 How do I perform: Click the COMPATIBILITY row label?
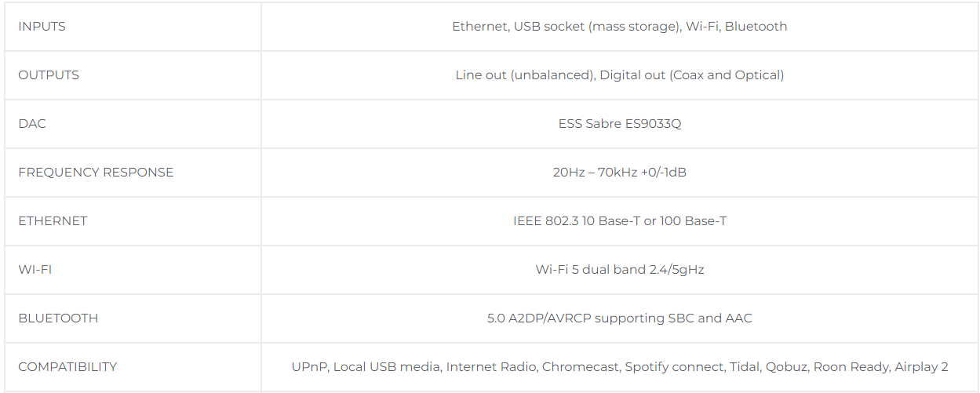(x=67, y=367)
